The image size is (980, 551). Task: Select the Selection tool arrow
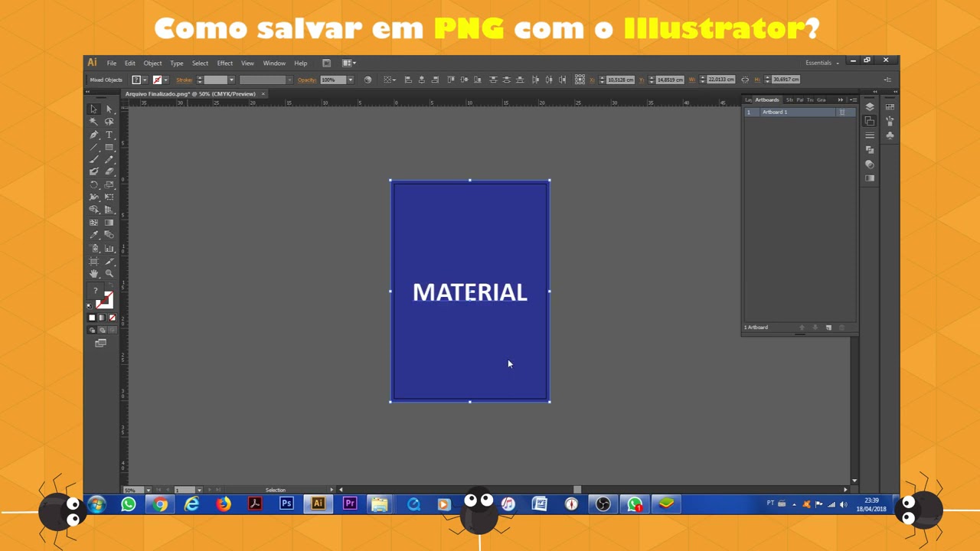pos(93,109)
